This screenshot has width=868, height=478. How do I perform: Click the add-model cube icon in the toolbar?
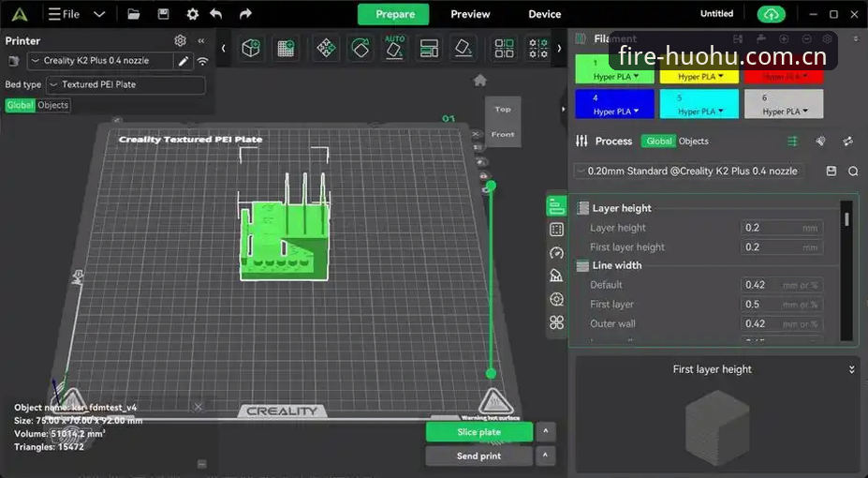(251, 49)
